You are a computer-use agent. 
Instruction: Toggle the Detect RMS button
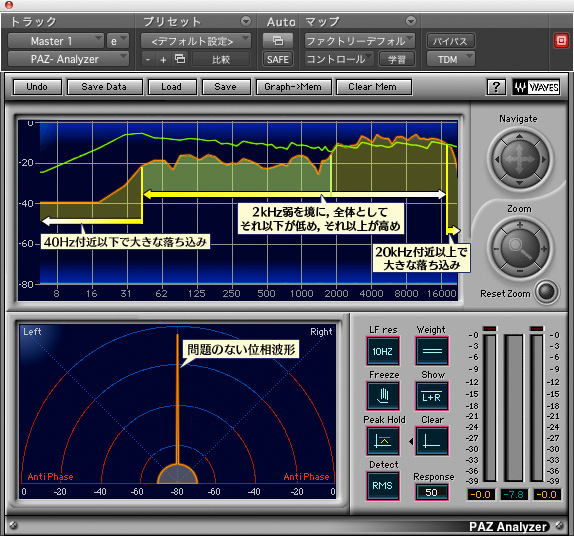point(383,486)
